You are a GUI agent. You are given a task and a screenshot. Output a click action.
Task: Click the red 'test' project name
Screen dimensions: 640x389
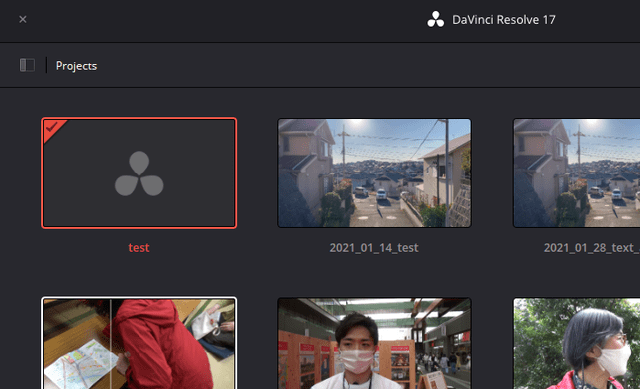(139, 248)
